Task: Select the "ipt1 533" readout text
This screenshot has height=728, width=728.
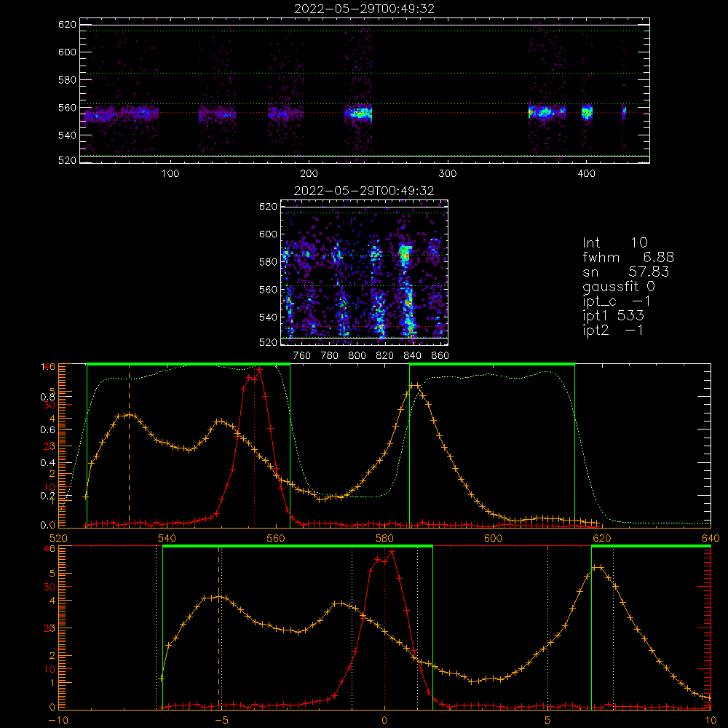Action: point(613,316)
